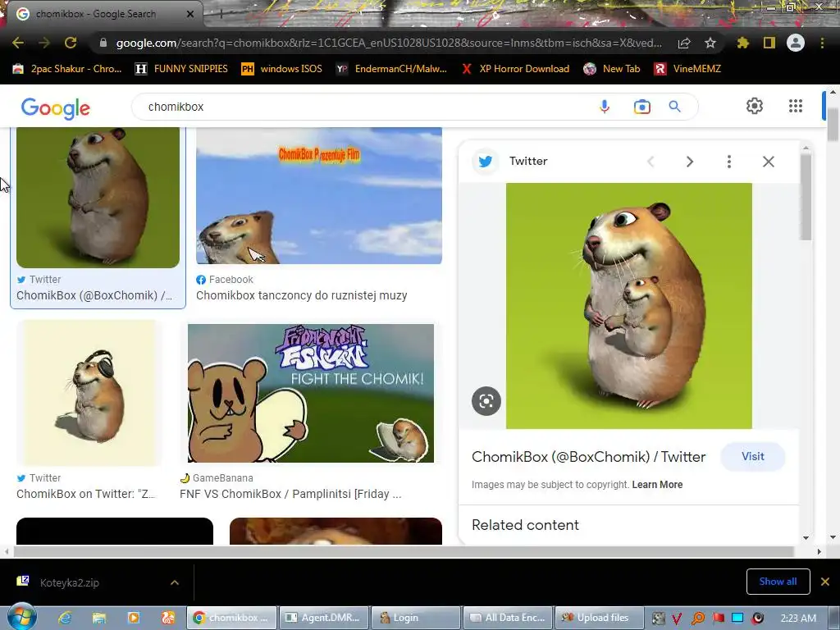Open the media player taskbar icon
840x630 pixels.
click(x=134, y=618)
